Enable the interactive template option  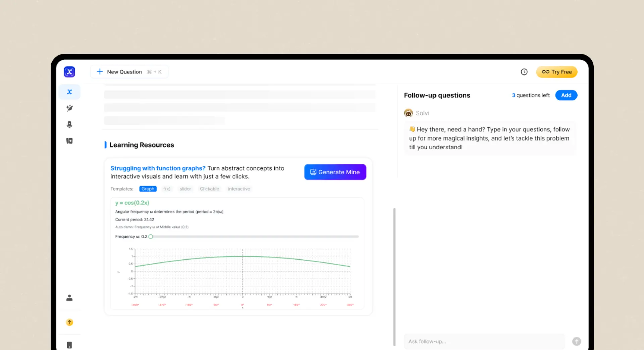[239, 189]
